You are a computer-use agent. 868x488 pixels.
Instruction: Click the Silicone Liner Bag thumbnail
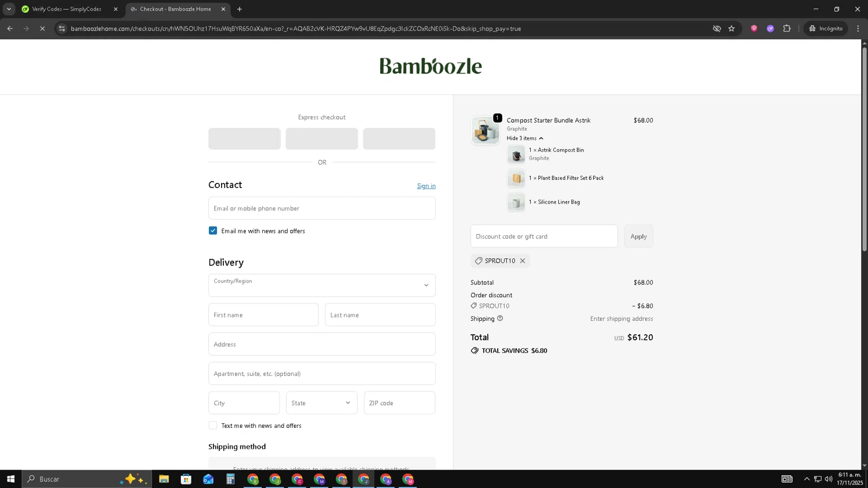tap(516, 202)
